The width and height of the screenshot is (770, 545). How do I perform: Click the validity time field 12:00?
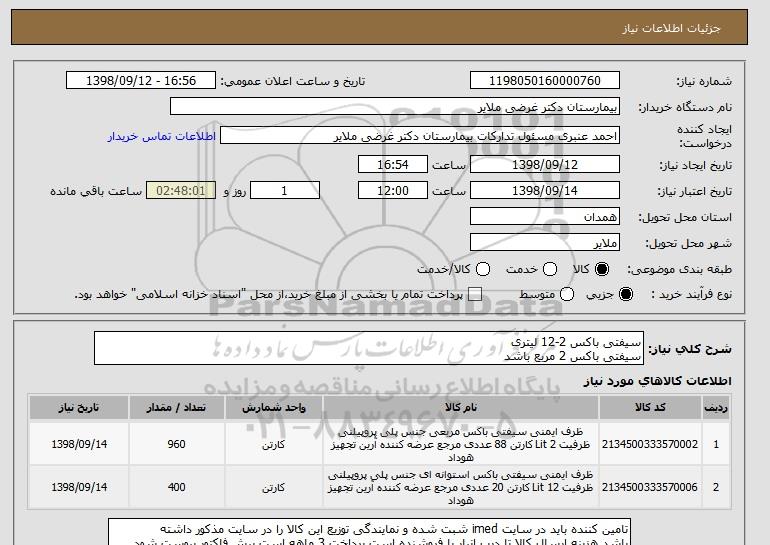[x=393, y=191]
